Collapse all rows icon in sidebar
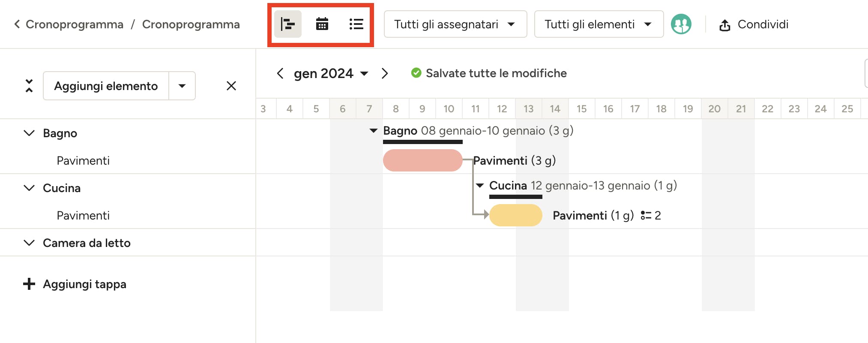Viewport: 868px width, 343px height. pos(29,86)
